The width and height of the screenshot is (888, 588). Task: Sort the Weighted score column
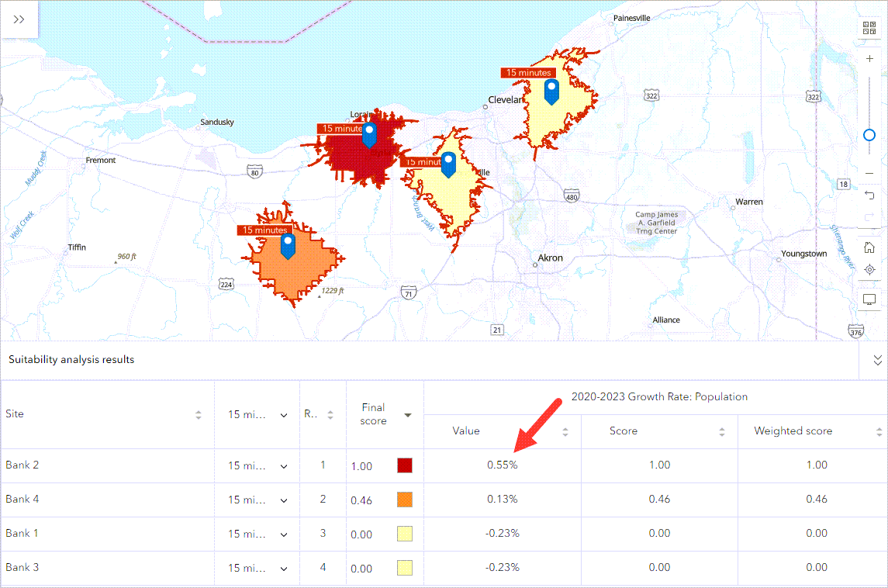(879, 431)
